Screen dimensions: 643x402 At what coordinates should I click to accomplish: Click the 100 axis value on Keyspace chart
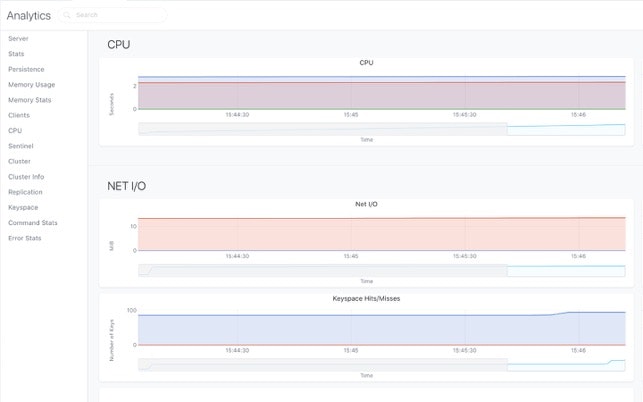[x=132, y=311]
